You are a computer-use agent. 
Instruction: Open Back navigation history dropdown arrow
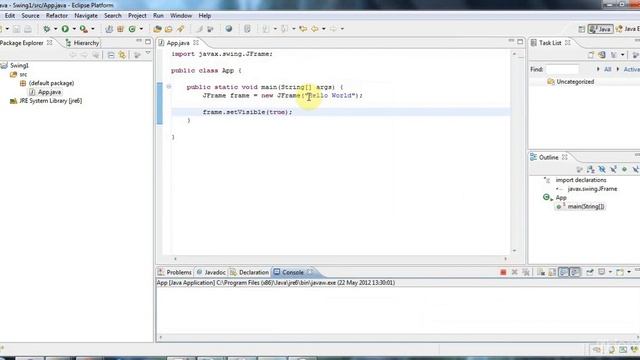(x=324, y=29)
